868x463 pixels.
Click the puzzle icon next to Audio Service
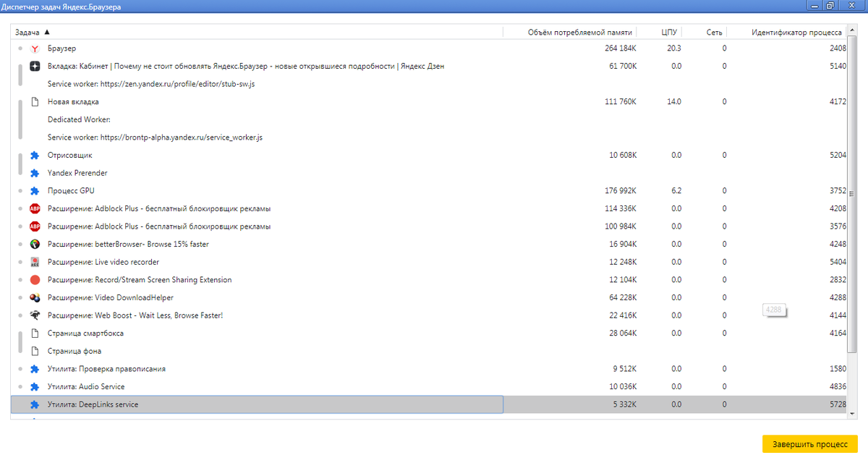click(35, 386)
